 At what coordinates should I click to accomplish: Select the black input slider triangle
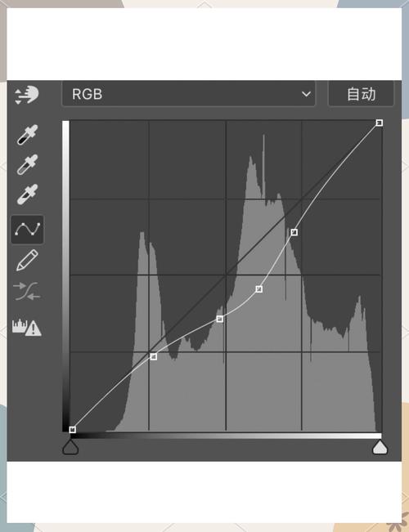click(70, 447)
